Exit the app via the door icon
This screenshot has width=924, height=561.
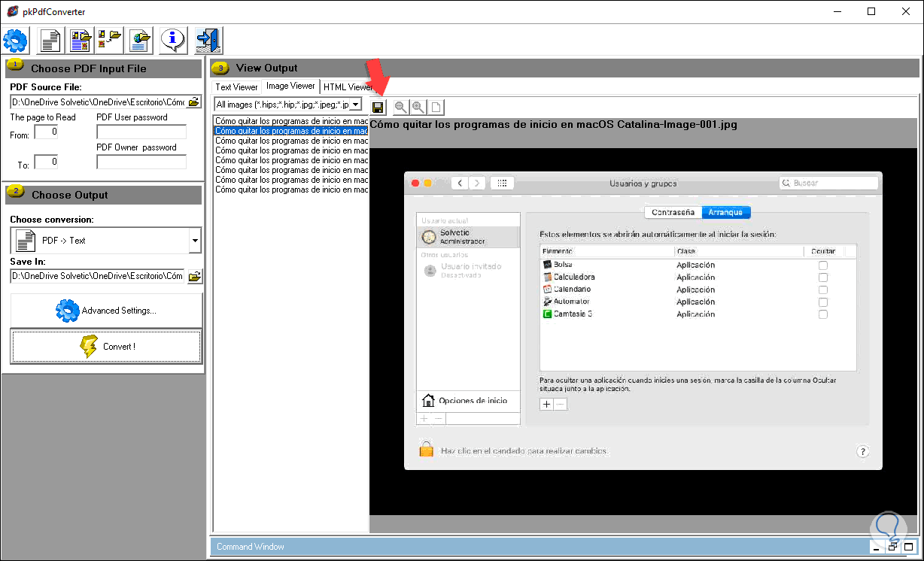(x=208, y=39)
